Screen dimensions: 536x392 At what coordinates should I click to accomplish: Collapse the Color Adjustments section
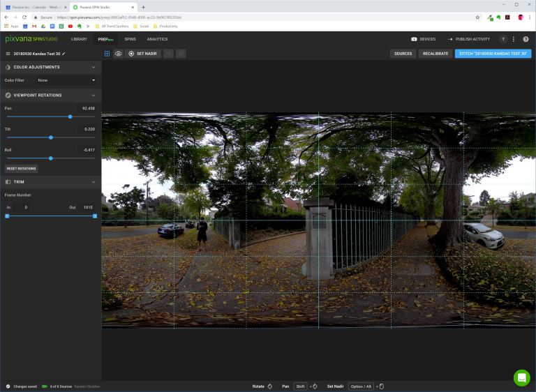94,67
